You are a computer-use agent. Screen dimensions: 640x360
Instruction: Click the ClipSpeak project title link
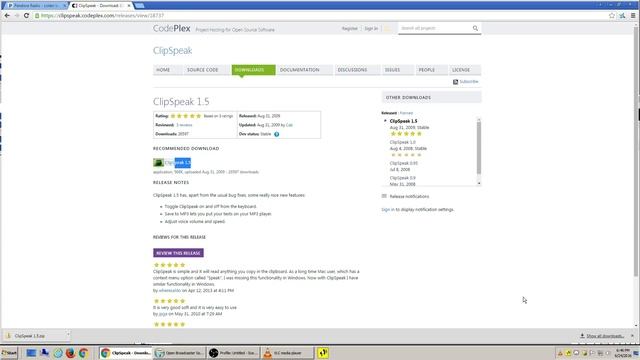(x=173, y=51)
